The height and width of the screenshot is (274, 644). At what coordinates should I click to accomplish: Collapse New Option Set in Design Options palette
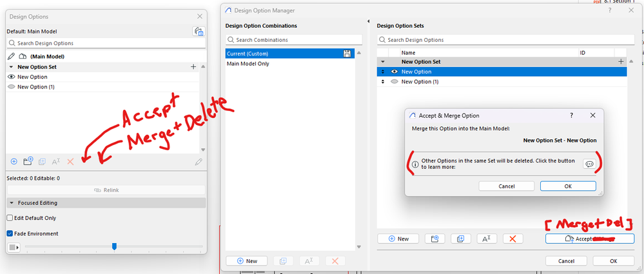[x=10, y=67]
